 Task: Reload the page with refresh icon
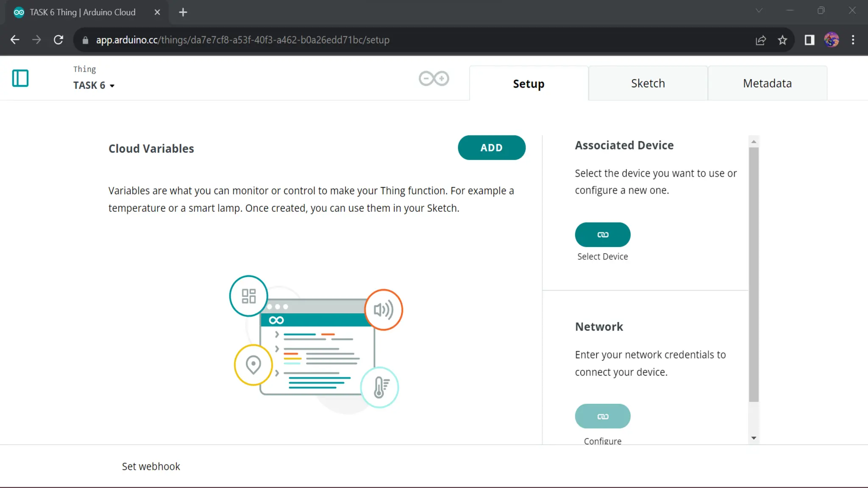(x=58, y=40)
